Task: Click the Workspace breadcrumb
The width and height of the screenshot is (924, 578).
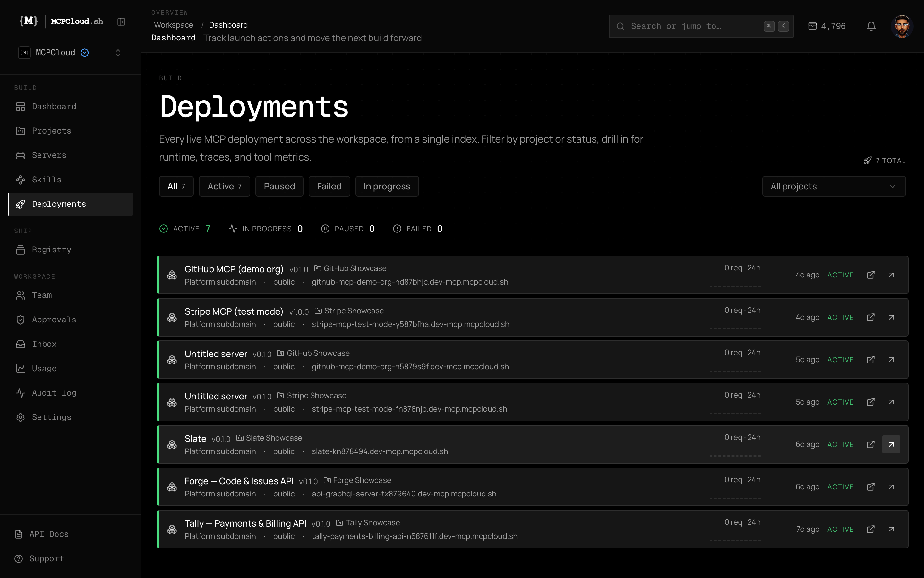Action: 173,25
